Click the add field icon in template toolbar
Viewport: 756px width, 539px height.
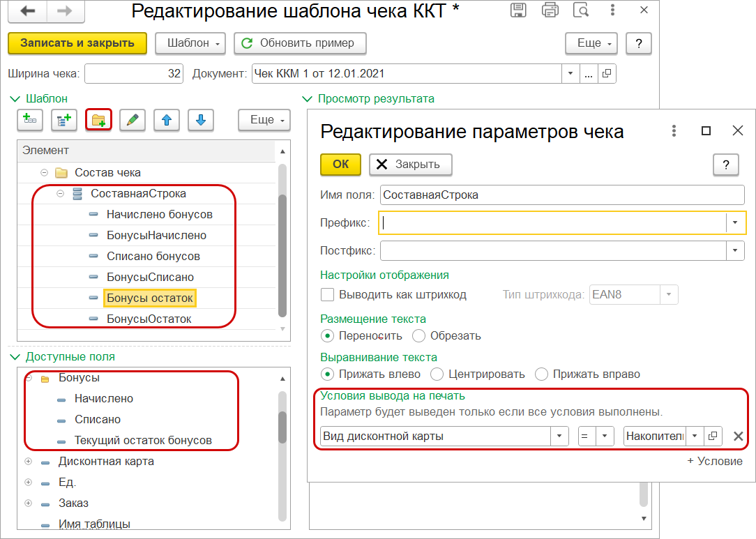(30, 120)
